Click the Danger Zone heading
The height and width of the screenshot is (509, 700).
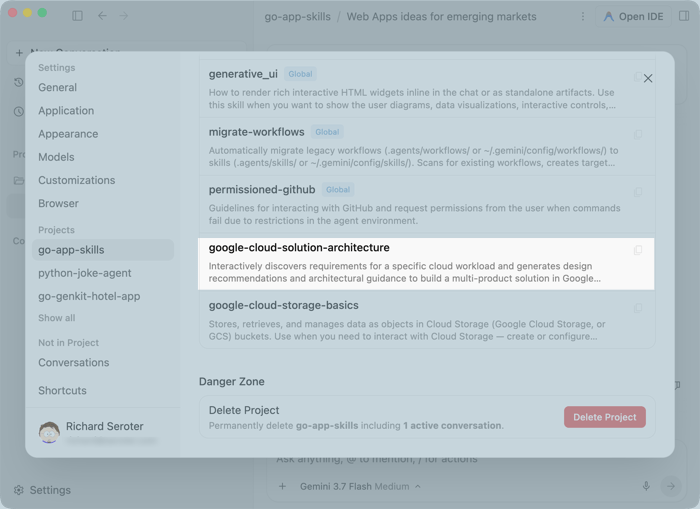click(232, 382)
